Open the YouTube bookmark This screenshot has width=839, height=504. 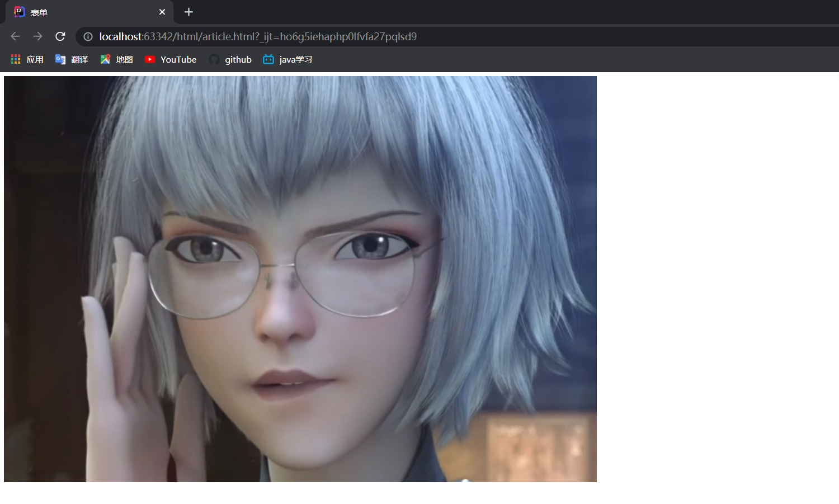(x=171, y=59)
